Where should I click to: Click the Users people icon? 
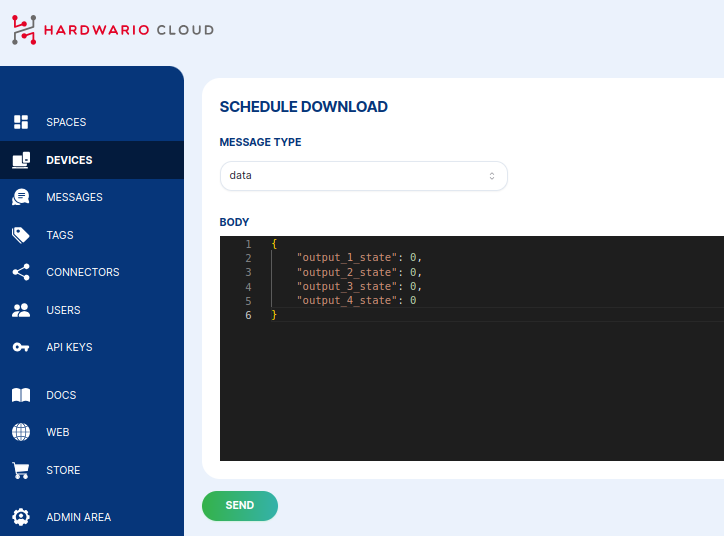coord(20,310)
